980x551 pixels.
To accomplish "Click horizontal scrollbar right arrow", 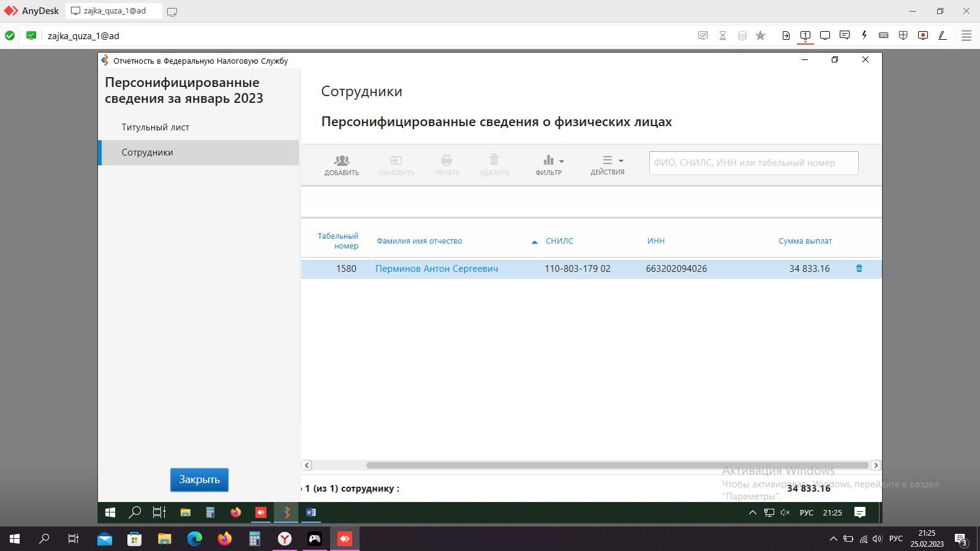I will [875, 465].
